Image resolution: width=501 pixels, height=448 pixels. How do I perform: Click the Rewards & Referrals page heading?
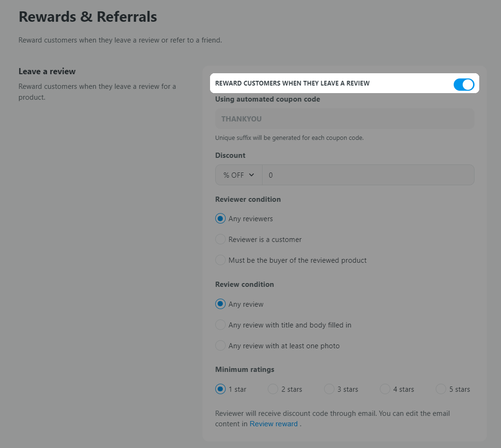pyautogui.click(x=88, y=17)
